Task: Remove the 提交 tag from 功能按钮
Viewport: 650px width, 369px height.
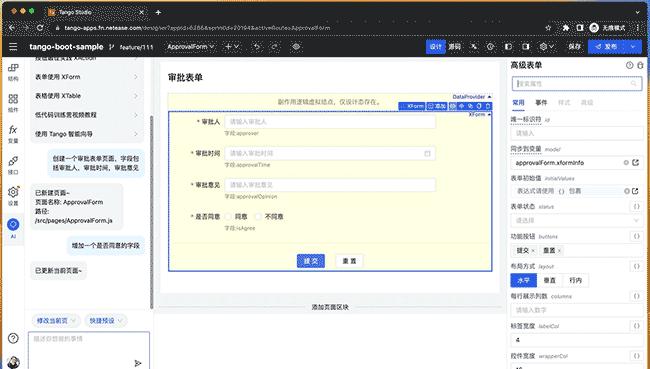Action: (x=533, y=250)
